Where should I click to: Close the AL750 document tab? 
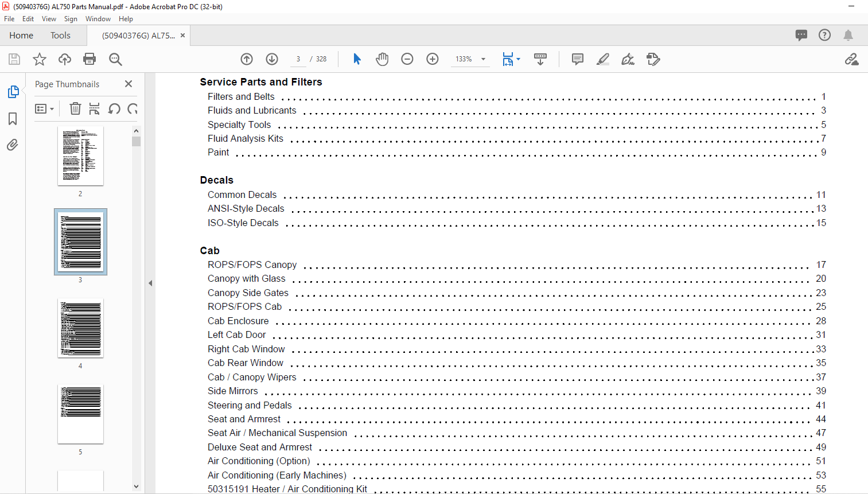tap(183, 36)
